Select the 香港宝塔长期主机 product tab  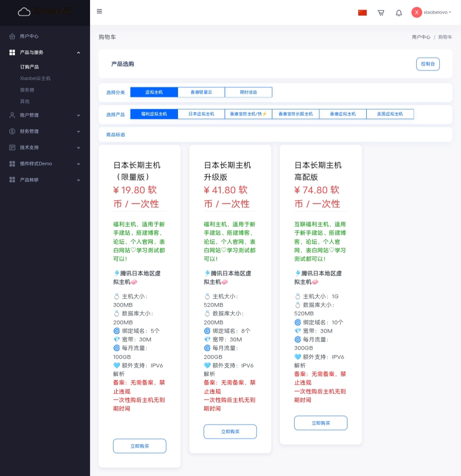coord(296,114)
